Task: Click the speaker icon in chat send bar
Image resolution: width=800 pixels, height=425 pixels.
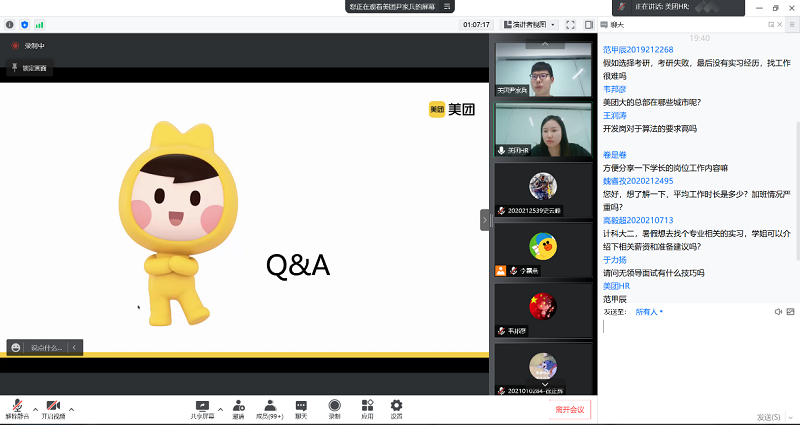Action: pos(778,312)
